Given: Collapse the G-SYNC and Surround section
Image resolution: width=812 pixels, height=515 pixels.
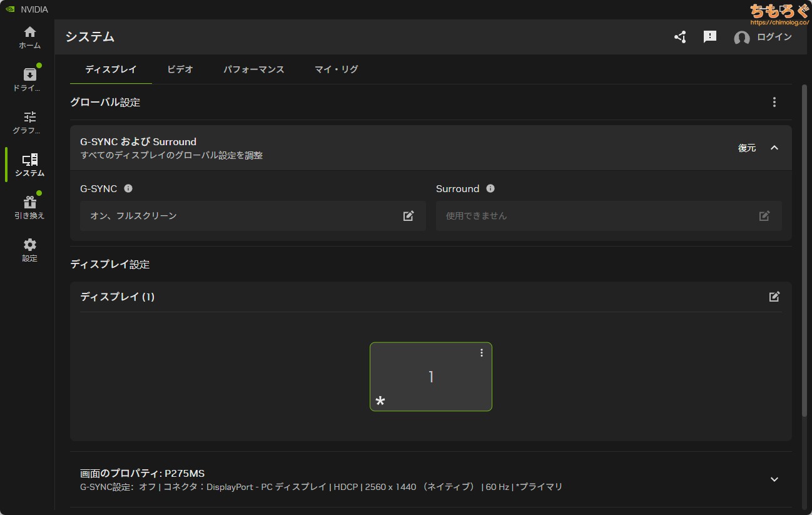Looking at the screenshot, I should (774, 148).
